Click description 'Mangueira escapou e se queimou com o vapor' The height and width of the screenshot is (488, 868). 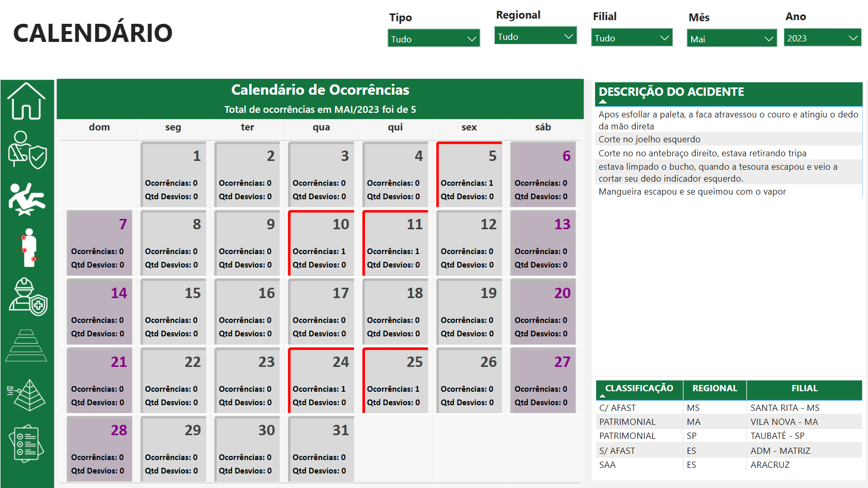click(x=692, y=191)
